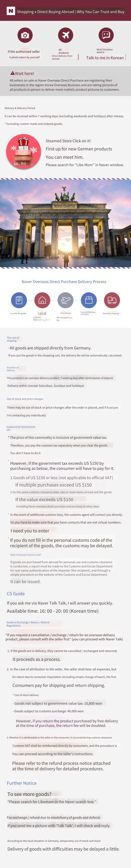Click the blue clipboard order icon
Viewport: 131px width, 868px height.
pos(19,300)
